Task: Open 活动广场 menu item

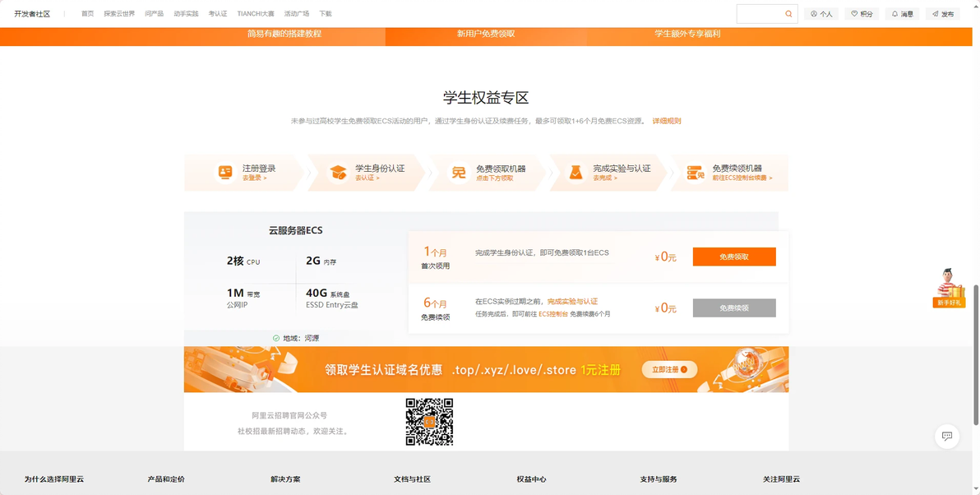Action: pyautogui.click(x=297, y=14)
